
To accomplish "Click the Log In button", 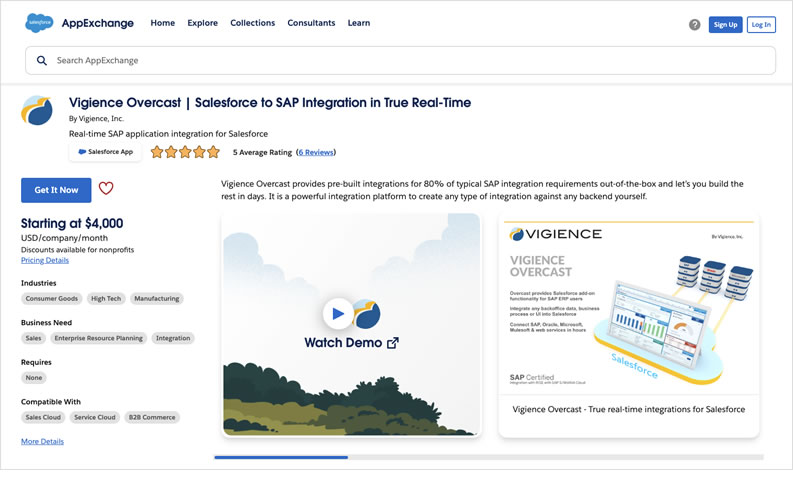I will [x=761, y=24].
